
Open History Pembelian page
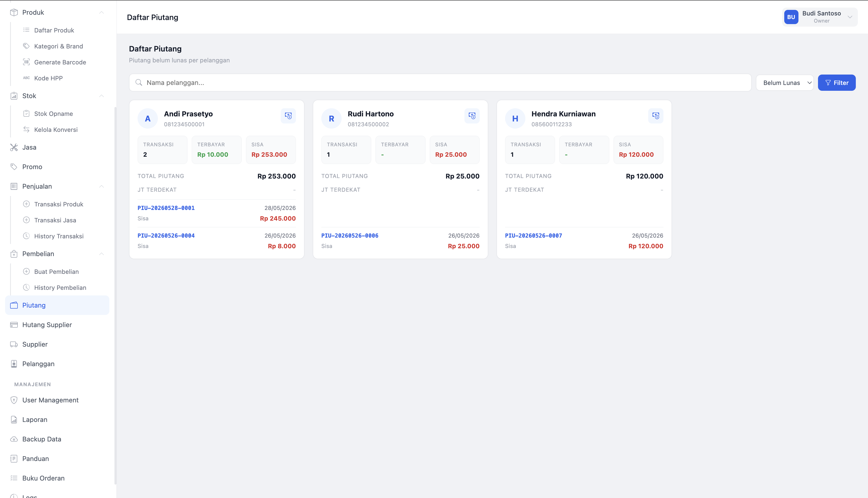[60, 288]
